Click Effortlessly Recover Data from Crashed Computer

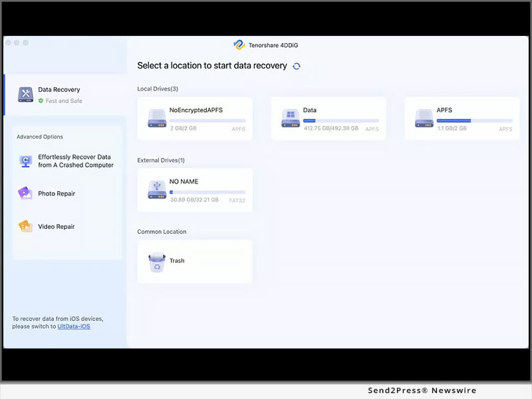pyautogui.click(x=75, y=161)
